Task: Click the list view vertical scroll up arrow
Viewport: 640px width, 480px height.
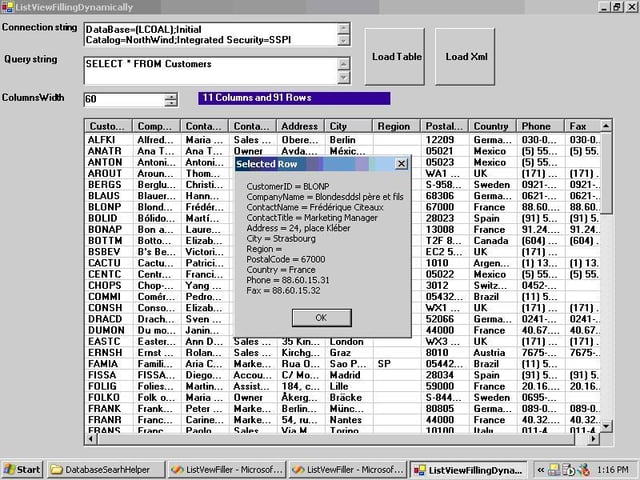Action: click(606, 126)
